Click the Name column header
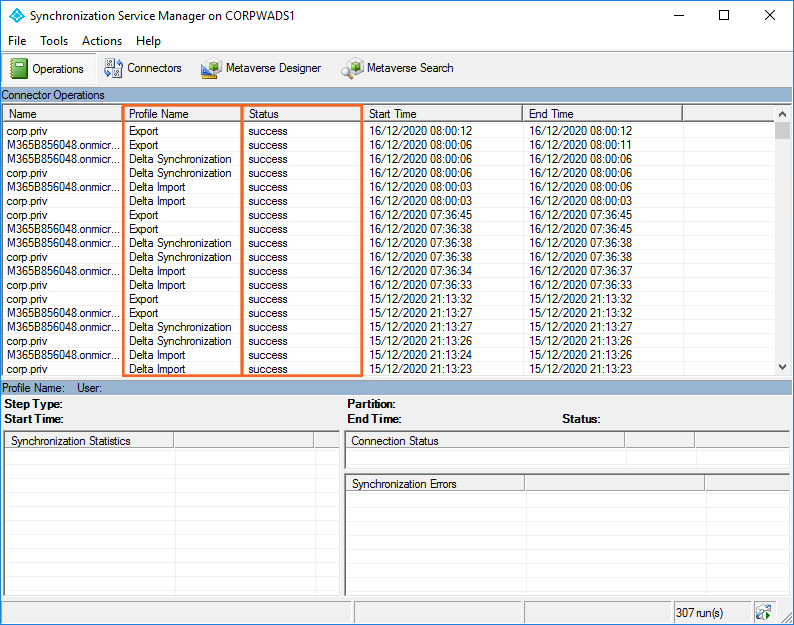The image size is (794, 625). 61,114
